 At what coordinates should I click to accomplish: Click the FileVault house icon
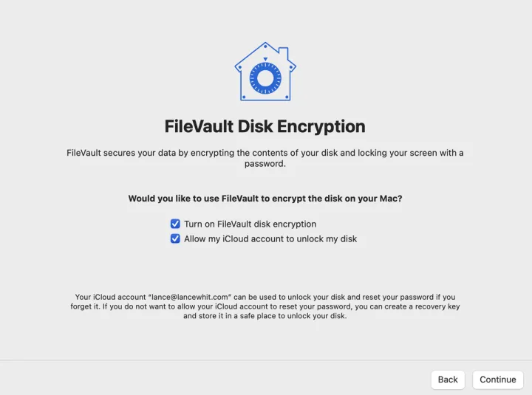pyautogui.click(x=265, y=72)
